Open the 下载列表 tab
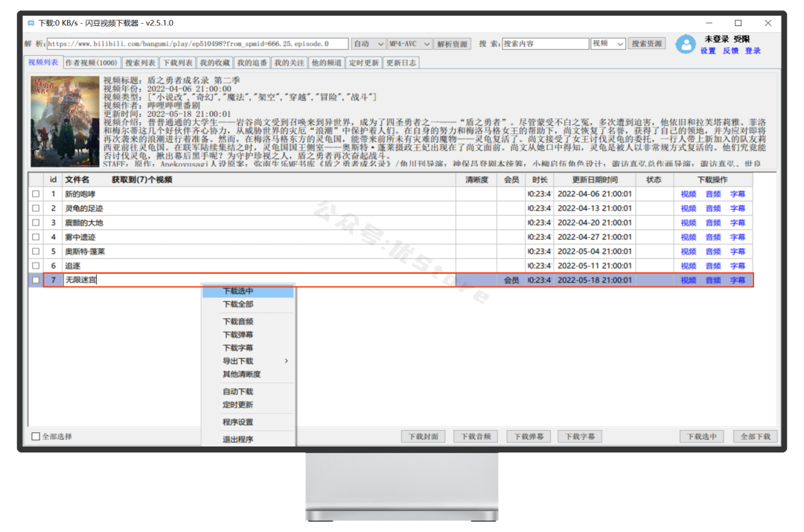This screenshot has width=804, height=532. point(177,63)
